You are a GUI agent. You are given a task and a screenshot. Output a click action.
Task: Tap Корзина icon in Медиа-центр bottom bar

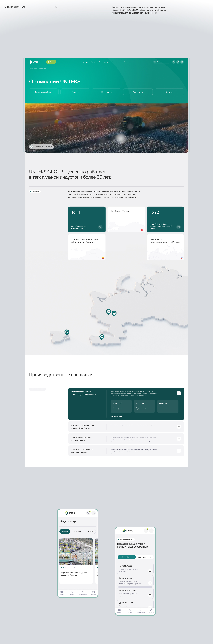[x=72, y=592]
